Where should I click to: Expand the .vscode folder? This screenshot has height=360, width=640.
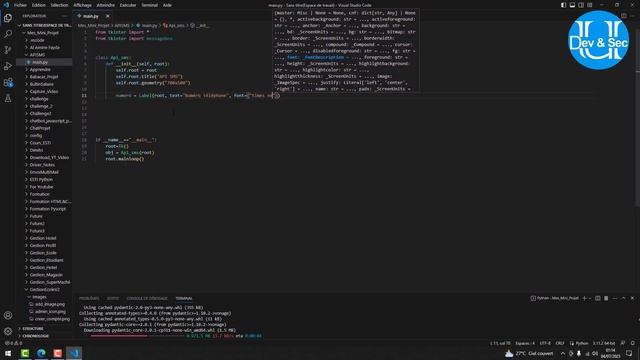click(x=37, y=40)
